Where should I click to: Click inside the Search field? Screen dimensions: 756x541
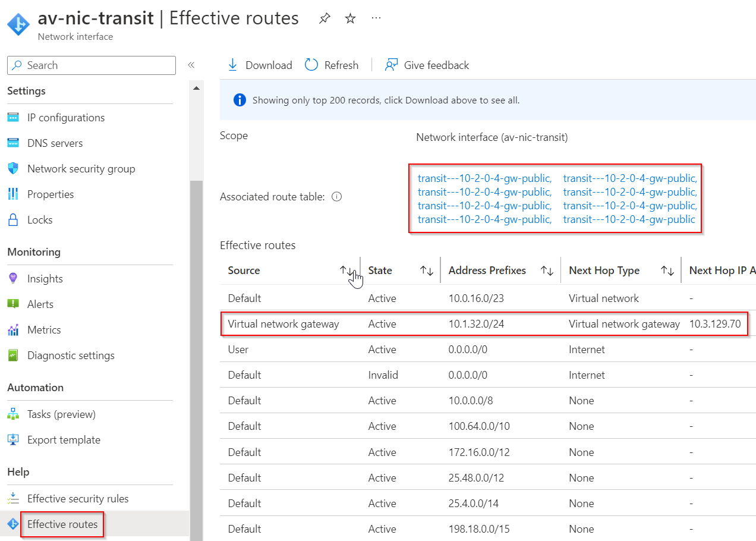[x=91, y=65]
